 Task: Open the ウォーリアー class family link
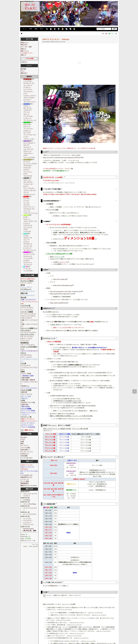coord(27,79)
